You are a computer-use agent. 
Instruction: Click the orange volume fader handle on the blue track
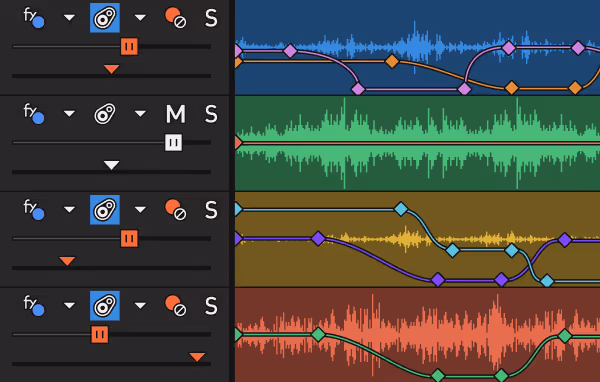[x=129, y=47]
